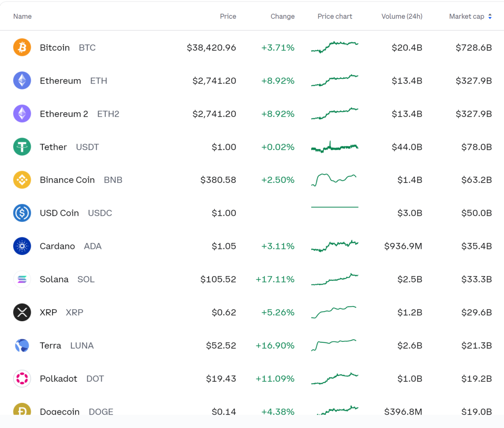Select the green Tether logo icon

click(x=22, y=147)
